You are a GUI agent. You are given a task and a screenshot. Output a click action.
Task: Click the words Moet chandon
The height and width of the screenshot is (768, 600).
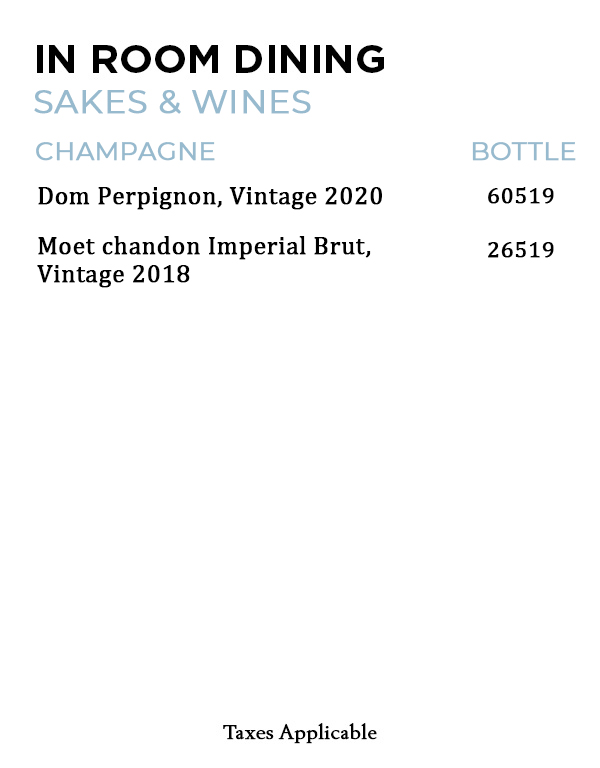119,246
